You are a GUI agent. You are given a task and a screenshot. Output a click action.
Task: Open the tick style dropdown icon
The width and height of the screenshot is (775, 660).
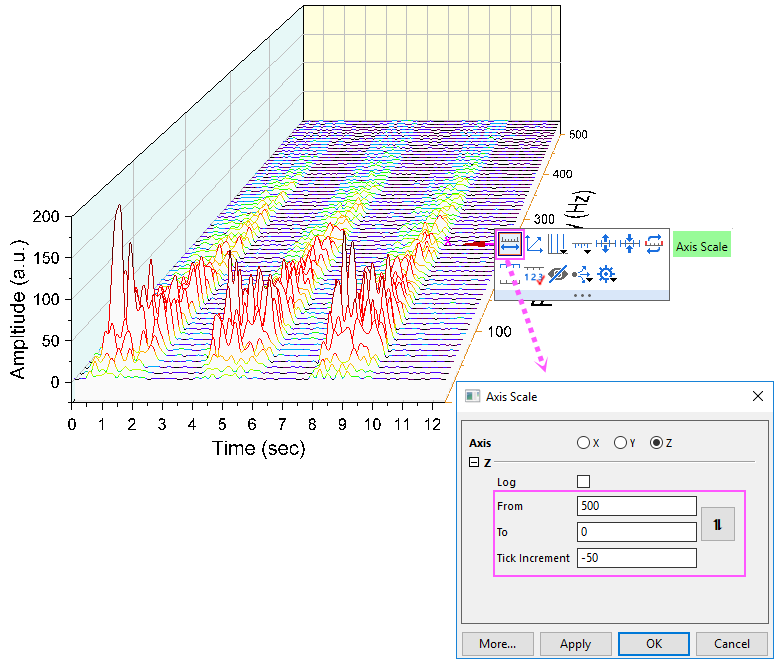point(582,246)
